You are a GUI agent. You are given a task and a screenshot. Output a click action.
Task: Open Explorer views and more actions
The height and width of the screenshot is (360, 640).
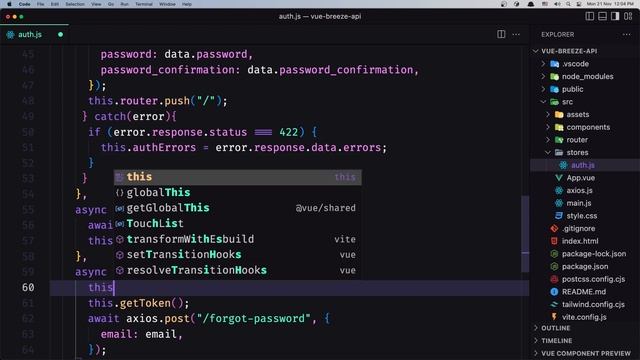tap(627, 35)
